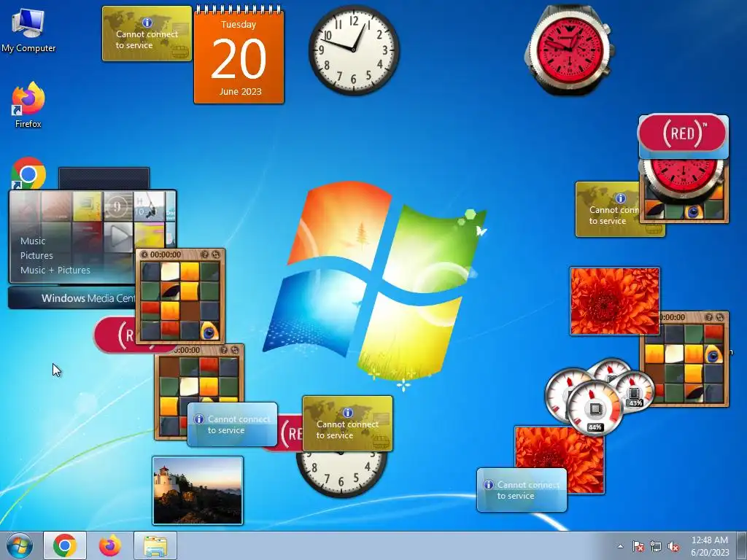Click the Show desktop button on taskbar edge
This screenshot has height=560, width=747.
pyautogui.click(x=742, y=545)
